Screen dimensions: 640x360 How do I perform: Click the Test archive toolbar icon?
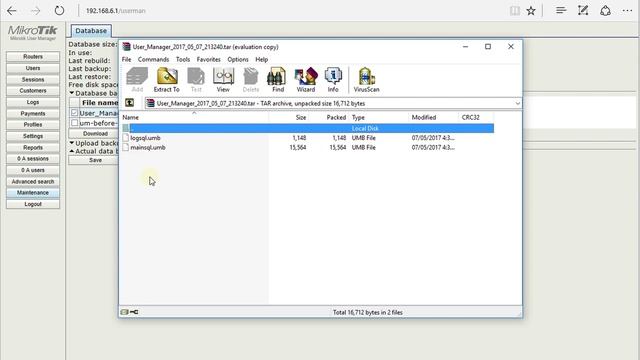pos(196,80)
